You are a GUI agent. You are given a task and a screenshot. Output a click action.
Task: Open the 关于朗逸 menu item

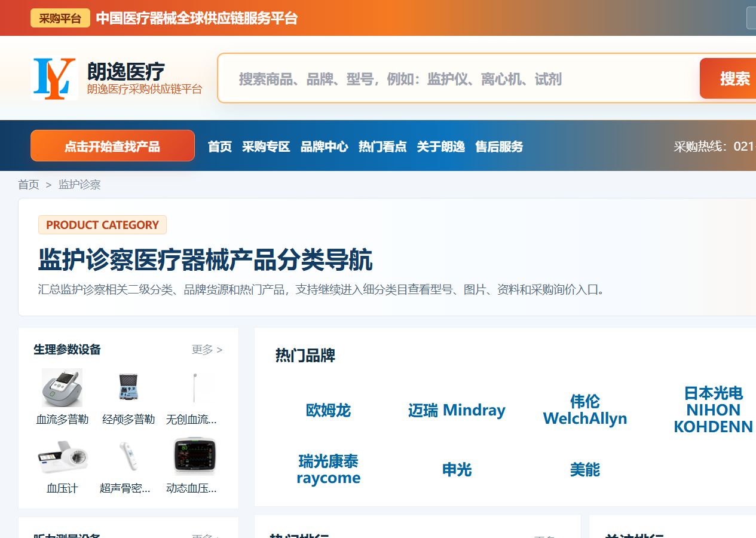[x=441, y=146]
